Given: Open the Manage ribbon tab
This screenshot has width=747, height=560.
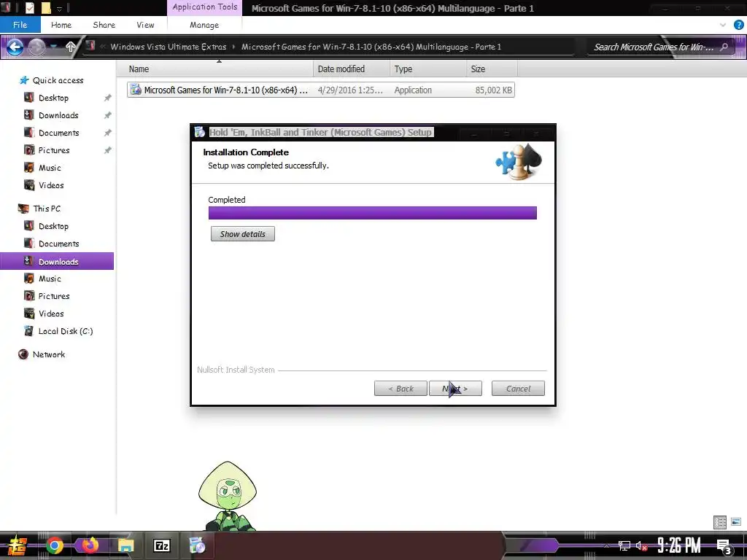Looking at the screenshot, I should tap(204, 25).
